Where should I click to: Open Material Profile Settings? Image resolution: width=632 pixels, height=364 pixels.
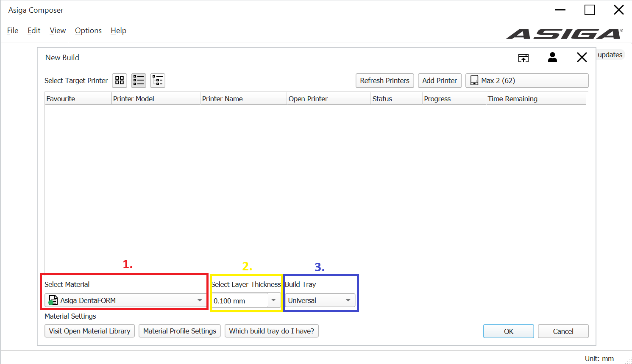coord(180,331)
